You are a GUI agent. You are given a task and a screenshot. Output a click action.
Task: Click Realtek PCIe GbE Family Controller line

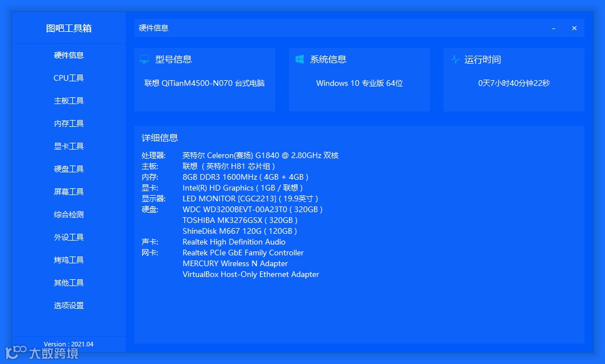pos(243,253)
